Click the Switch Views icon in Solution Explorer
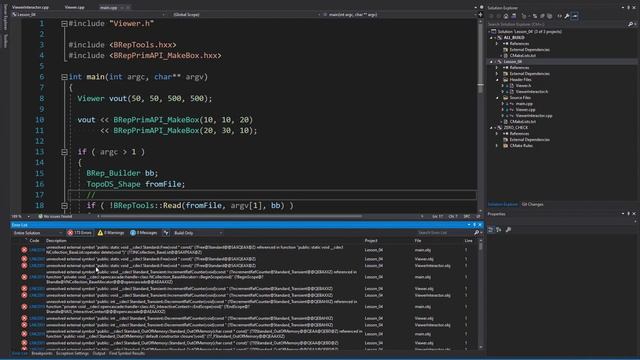Screen dimensions: 640x360 click(x=514, y=16)
